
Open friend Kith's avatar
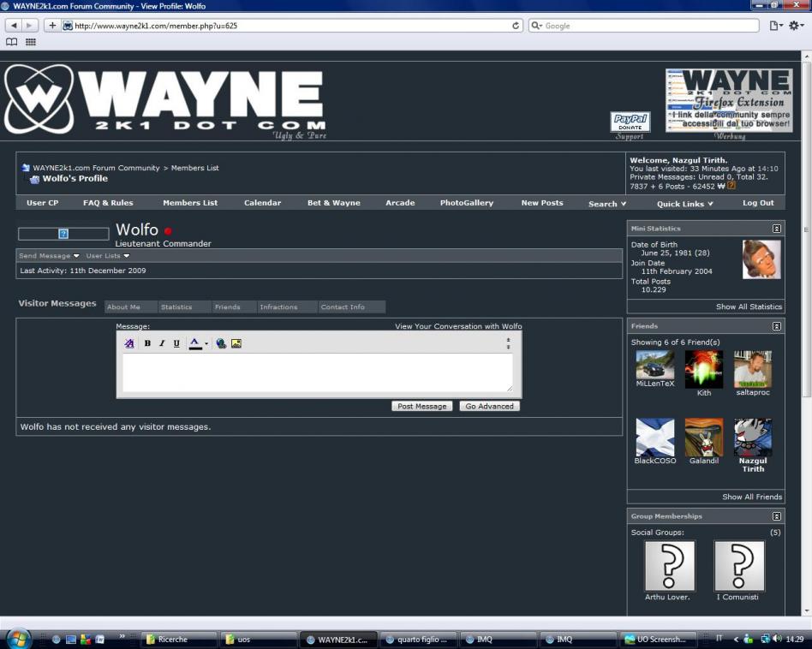(x=704, y=370)
